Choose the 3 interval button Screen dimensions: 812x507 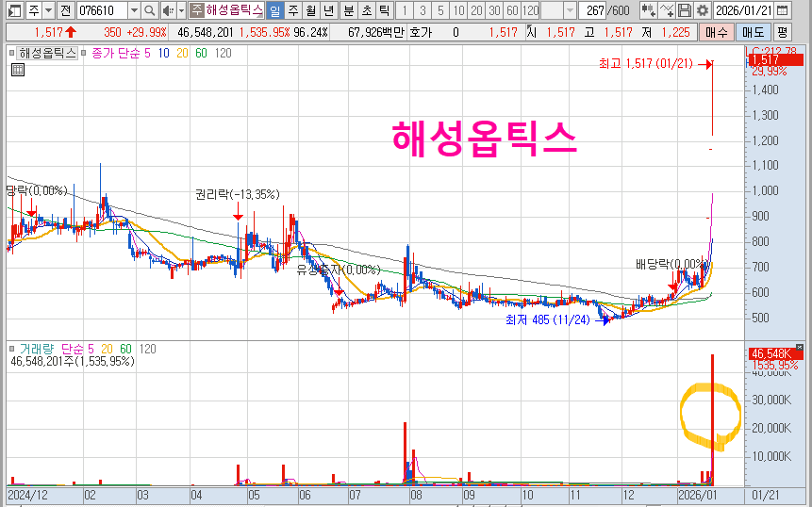(423, 9)
